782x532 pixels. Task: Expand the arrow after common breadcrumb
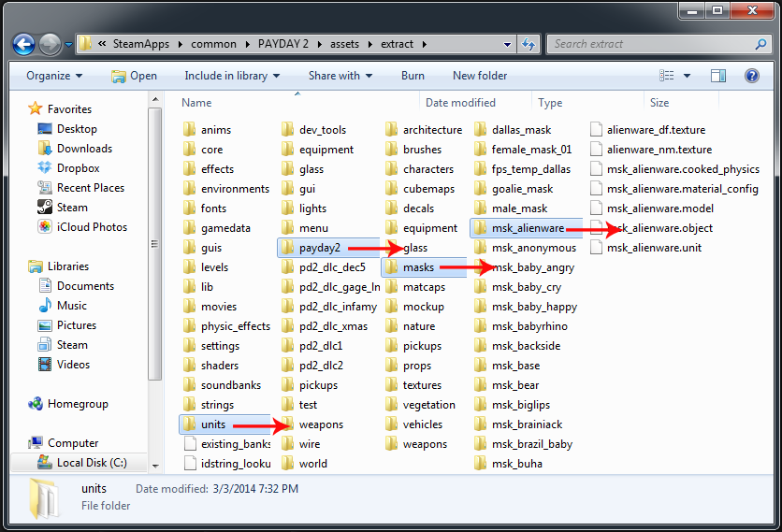coord(247,44)
